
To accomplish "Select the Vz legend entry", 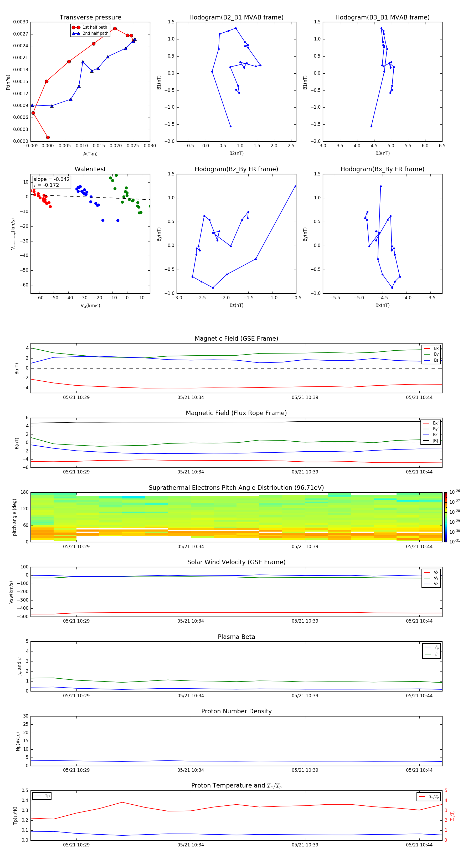I will 431,584.
